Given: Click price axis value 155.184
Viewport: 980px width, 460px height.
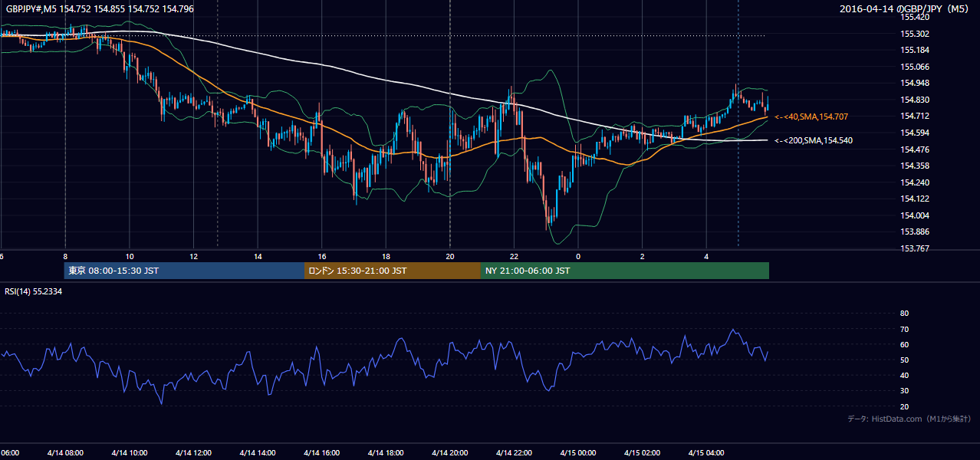Looking at the screenshot, I should click(915, 50).
